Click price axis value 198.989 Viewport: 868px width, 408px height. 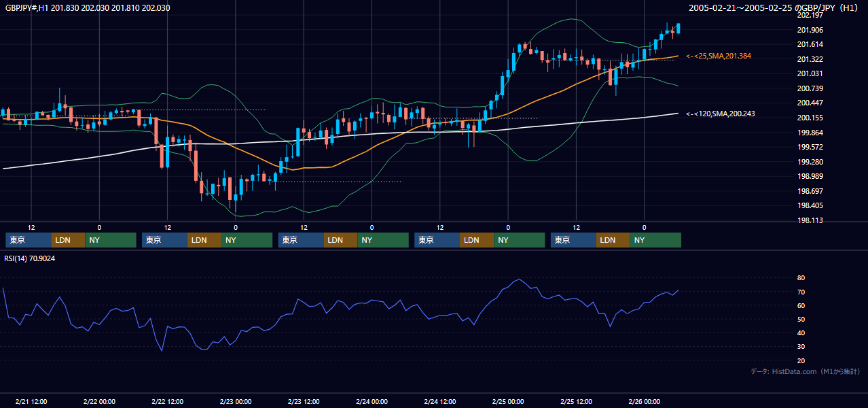(810, 176)
